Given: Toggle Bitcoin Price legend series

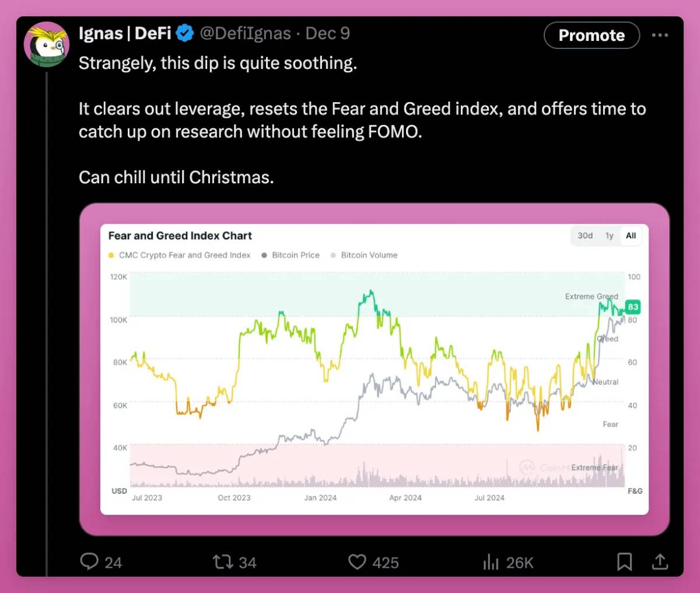Looking at the screenshot, I should tap(290, 255).
